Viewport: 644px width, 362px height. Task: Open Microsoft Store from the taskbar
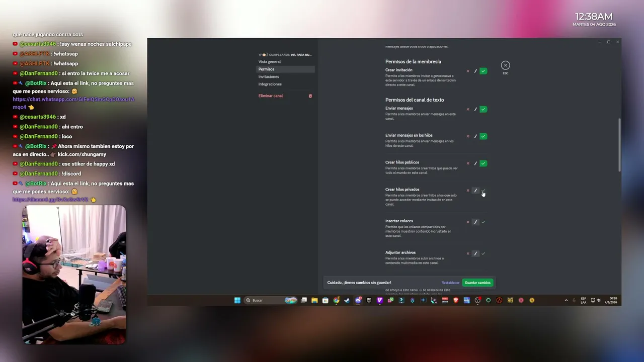click(325, 300)
